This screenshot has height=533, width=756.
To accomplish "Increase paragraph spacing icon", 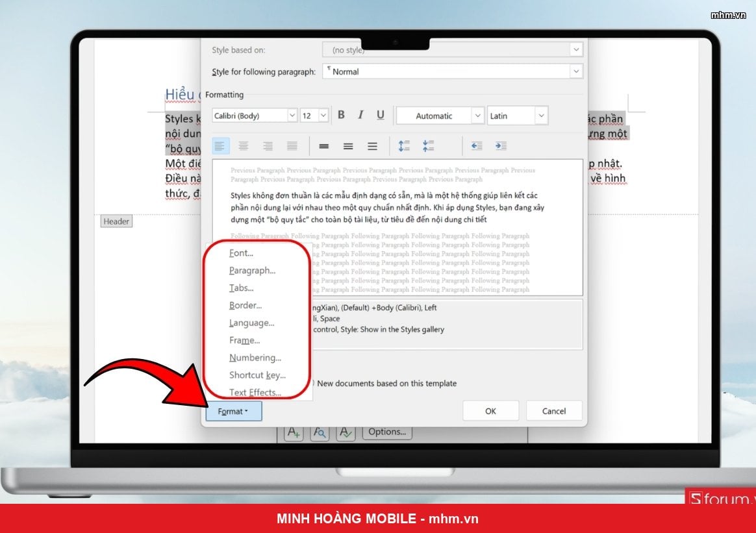I will click(404, 146).
